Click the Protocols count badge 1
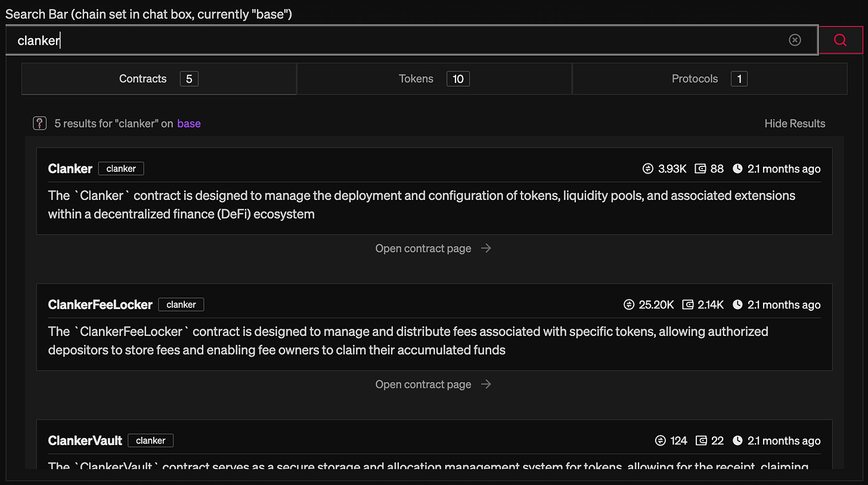The width and height of the screenshot is (868, 485). 739,79
